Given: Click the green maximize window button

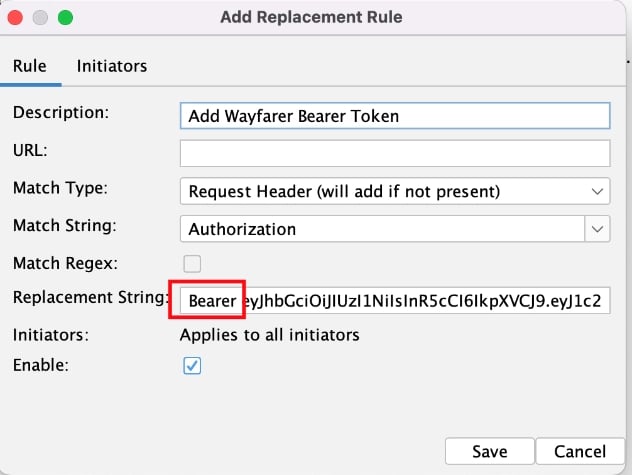Looking at the screenshot, I should tap(65, 18).
